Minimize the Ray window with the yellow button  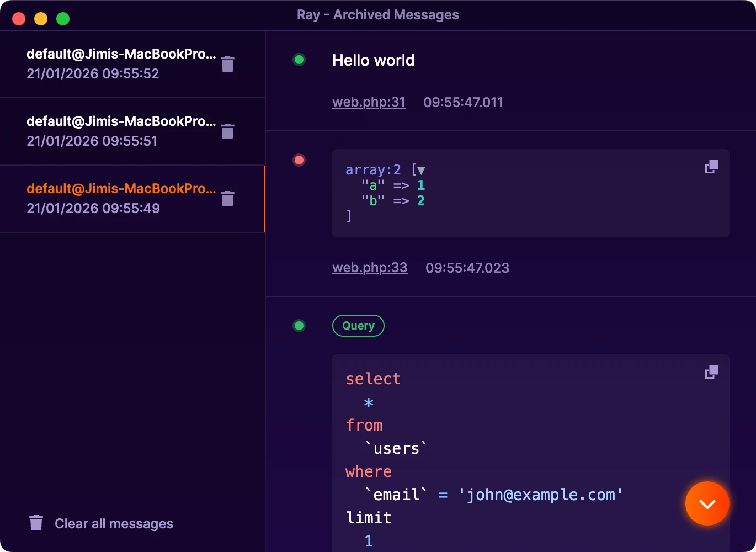(41, 19)
